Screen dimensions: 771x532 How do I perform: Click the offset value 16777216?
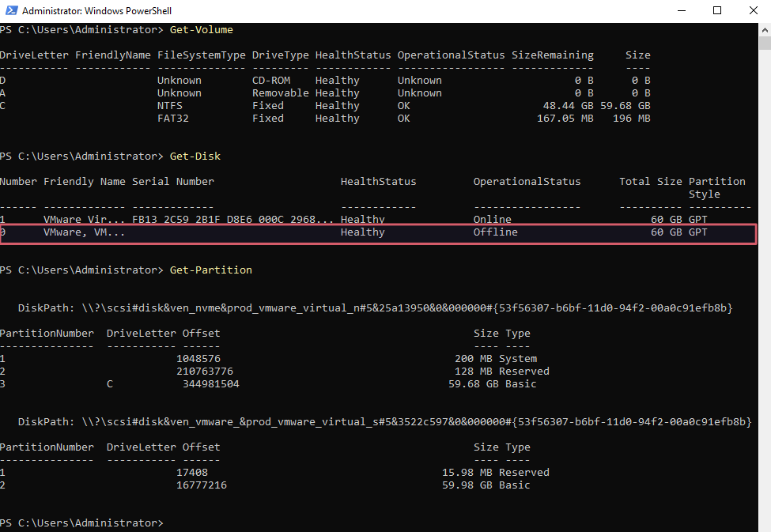[x=202, y=485]
